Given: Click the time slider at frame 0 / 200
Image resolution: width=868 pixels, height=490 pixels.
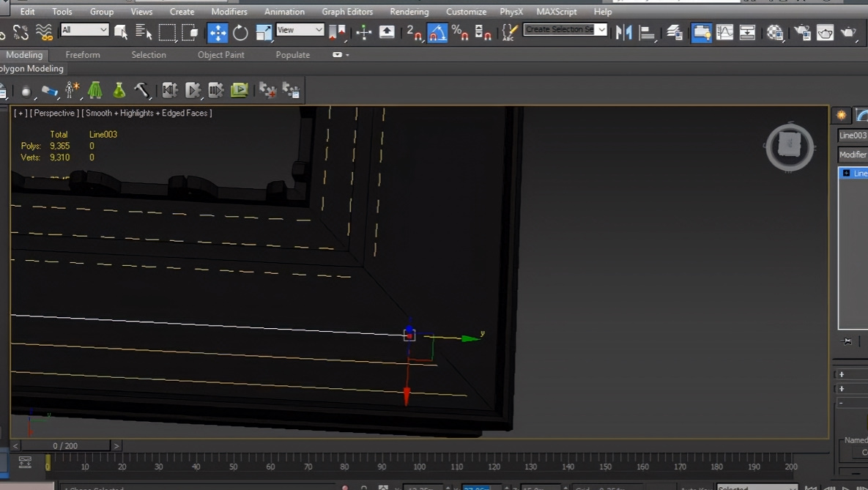Looking at the screenshot, I should [65, 446].
